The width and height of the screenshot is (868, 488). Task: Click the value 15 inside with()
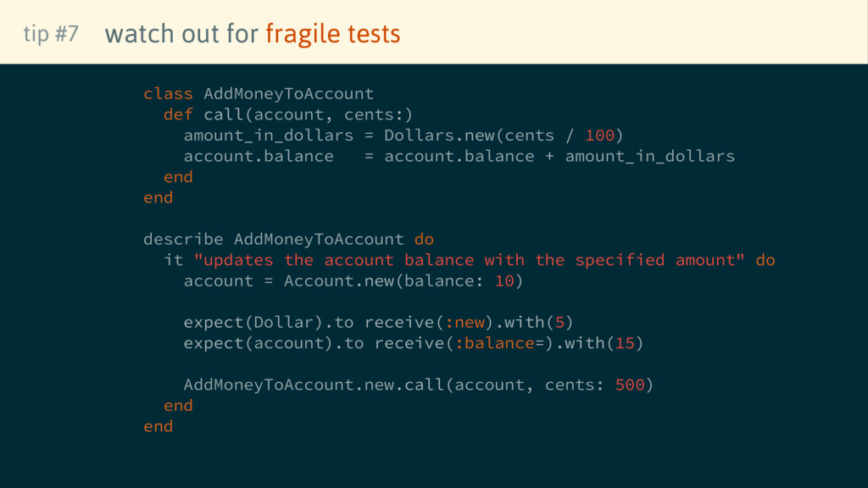tap(625, 343)
